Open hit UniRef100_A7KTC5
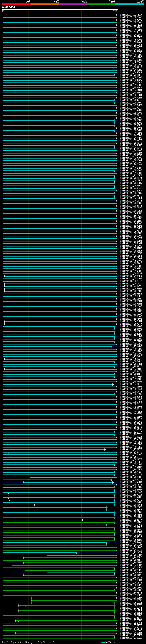The image size is (146, 644). (131, 27)
